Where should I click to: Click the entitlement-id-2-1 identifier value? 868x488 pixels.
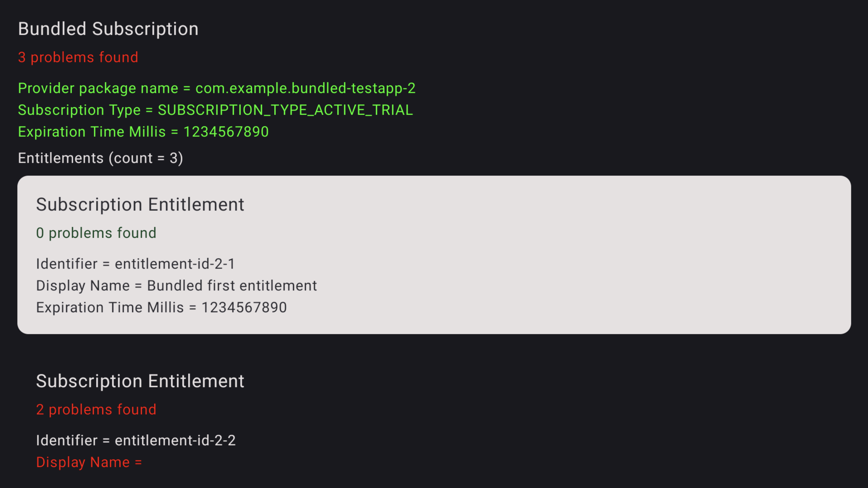coord(175,264)
